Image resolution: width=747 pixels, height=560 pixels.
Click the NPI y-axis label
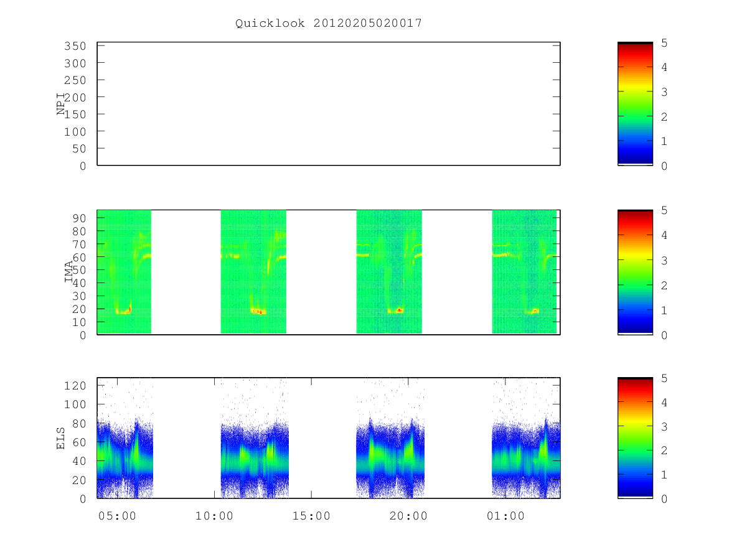(61, 104)
